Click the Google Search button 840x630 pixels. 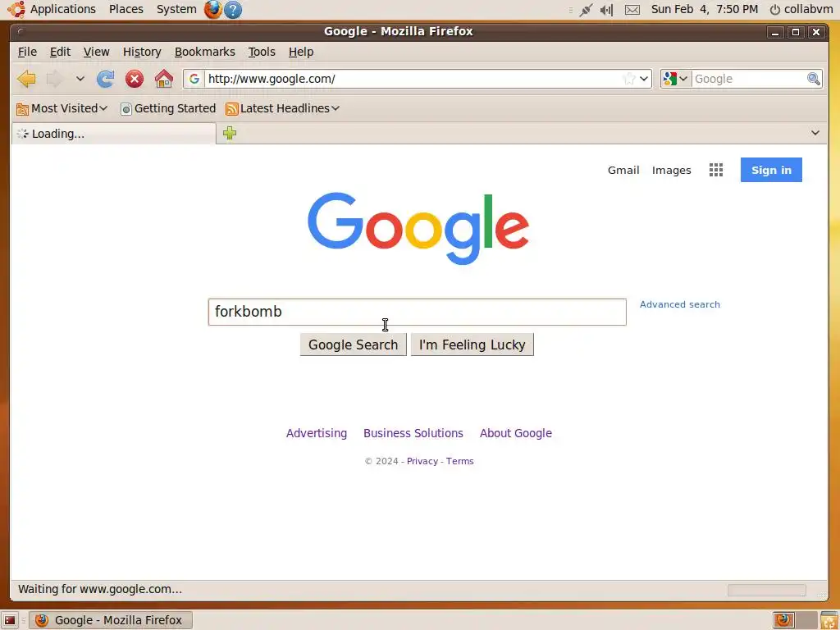pyautogui.click(x=353, y=345)
